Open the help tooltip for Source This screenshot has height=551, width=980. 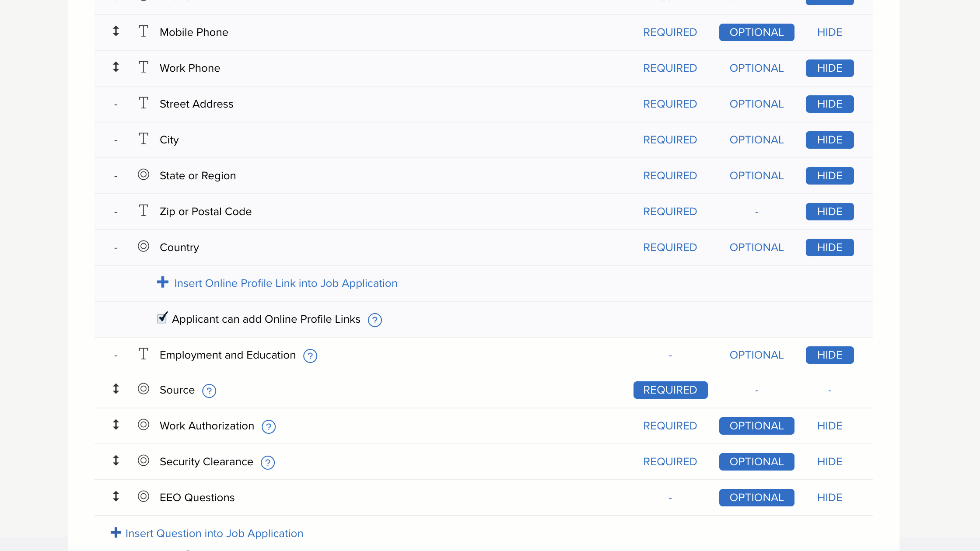tap(209, 391)
